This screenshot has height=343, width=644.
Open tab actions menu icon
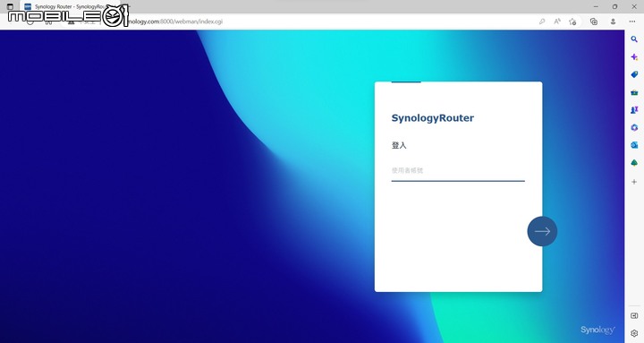[10, 6]
